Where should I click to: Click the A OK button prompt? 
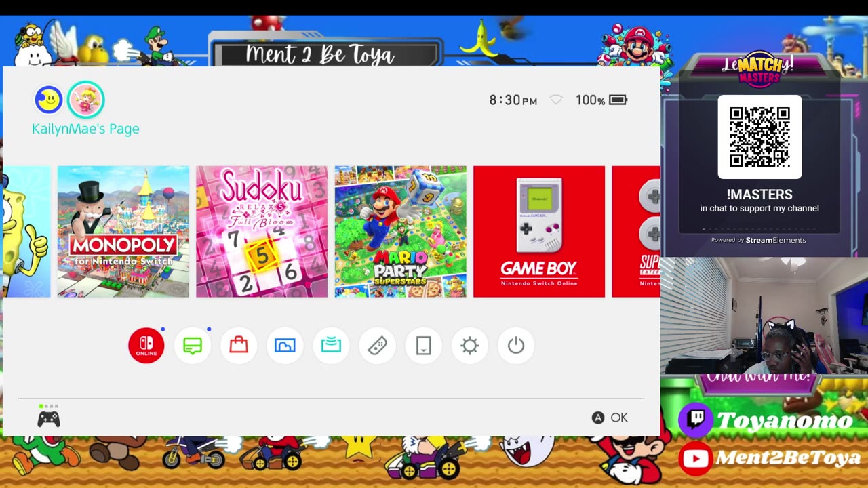pos(610,418)
